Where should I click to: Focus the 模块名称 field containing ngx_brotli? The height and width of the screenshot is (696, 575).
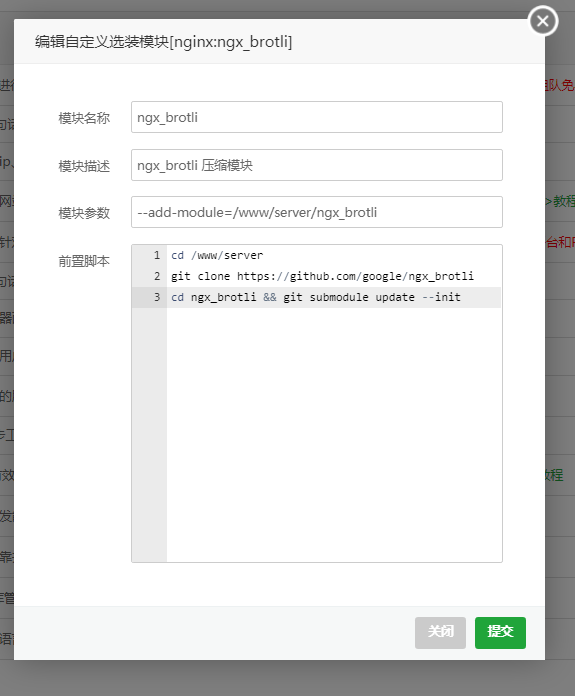click(x=317, y=117)
